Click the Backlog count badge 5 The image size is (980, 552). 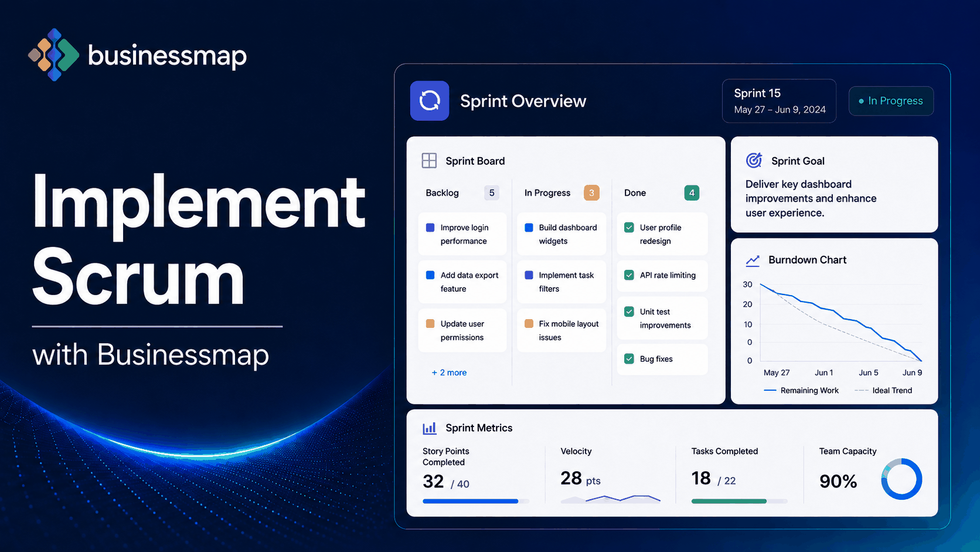pyautogui.click(x=492, y=192)
